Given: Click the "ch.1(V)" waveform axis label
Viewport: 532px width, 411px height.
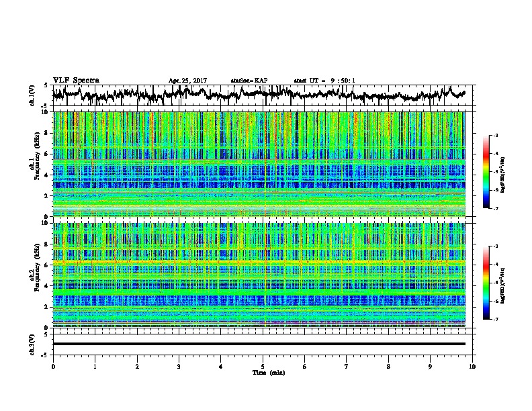Looking at the screenshot, I should tap(32, 95).
